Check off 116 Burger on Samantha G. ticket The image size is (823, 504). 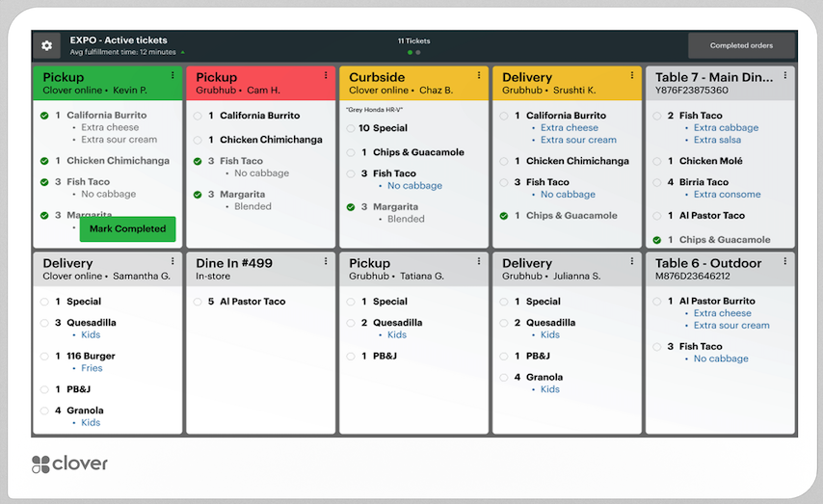pos(44,357)
